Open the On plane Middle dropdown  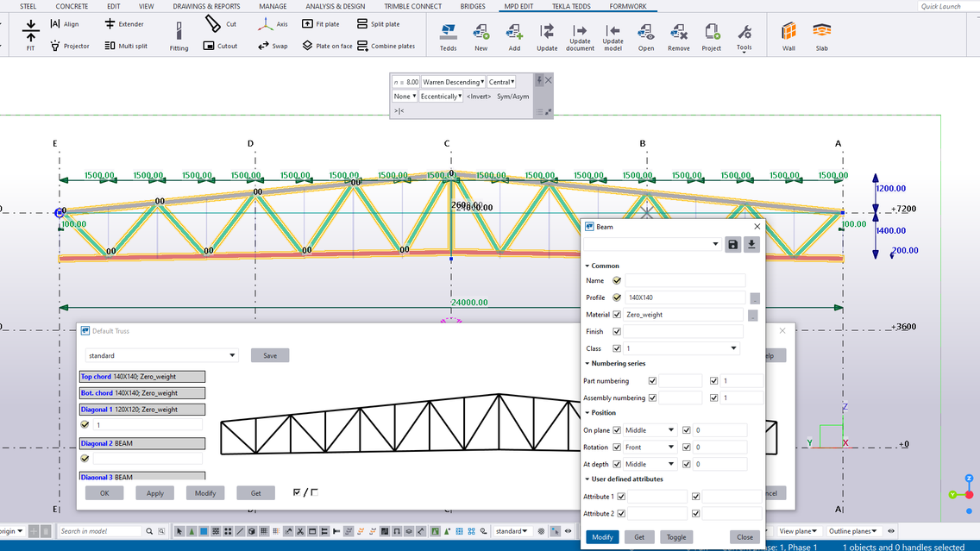click(x=650, y=429)
